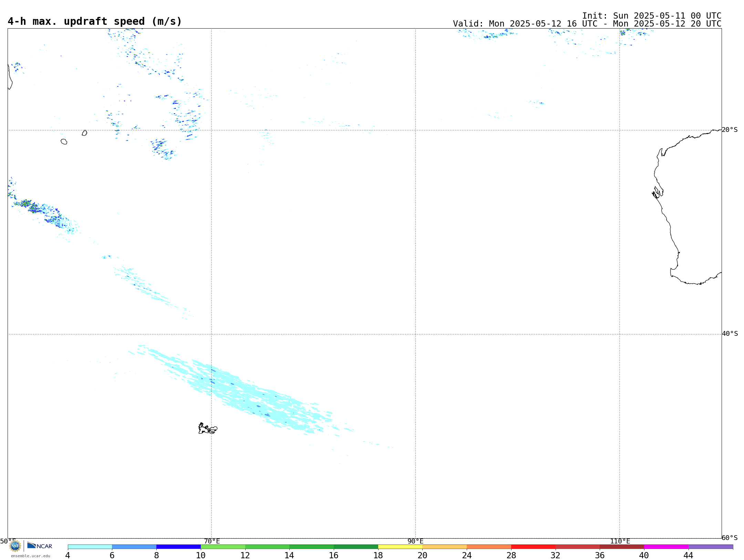Click the 20°S latitude label
744x560 pixels.
(x=730, y=129)
